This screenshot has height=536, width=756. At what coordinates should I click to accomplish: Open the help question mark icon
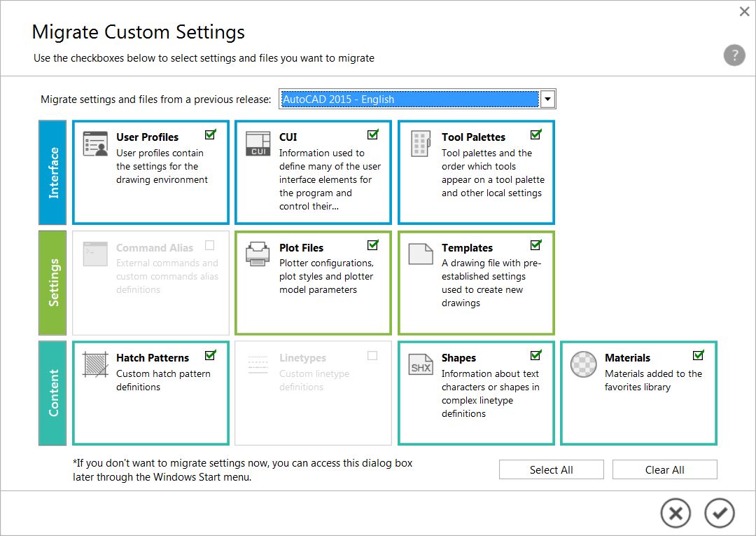[734, 56]
